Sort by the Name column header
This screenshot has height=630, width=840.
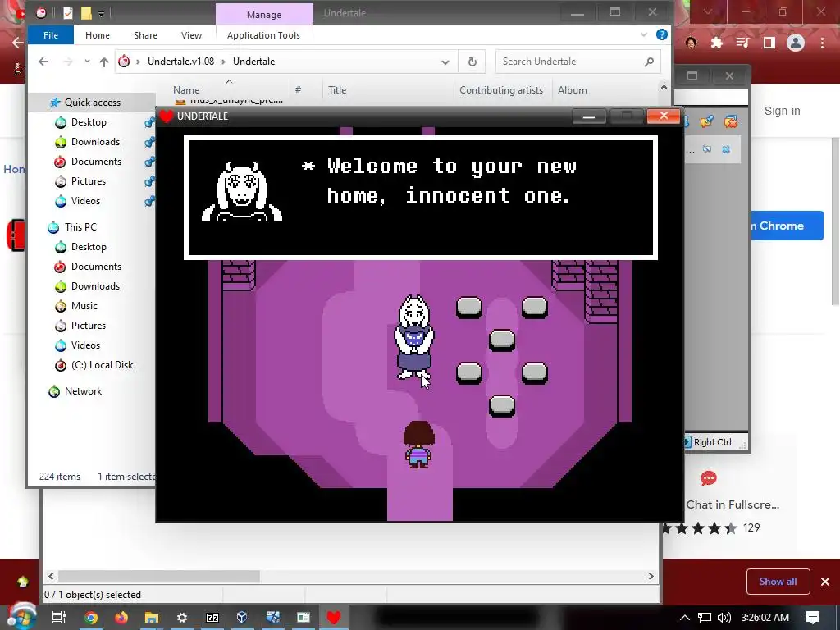coord(186,90)
